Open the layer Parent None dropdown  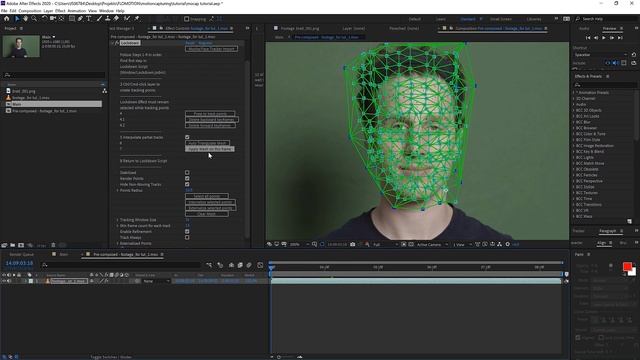pos(156,281)
